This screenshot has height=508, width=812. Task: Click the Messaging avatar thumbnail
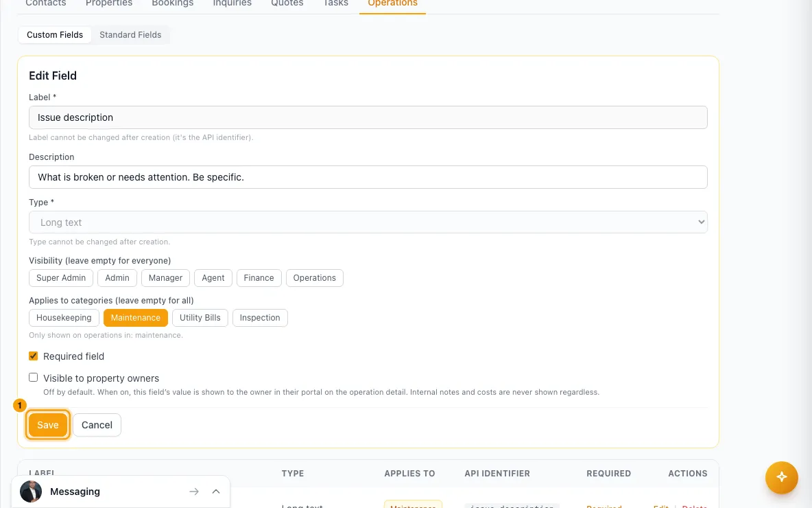click(31, 492)
